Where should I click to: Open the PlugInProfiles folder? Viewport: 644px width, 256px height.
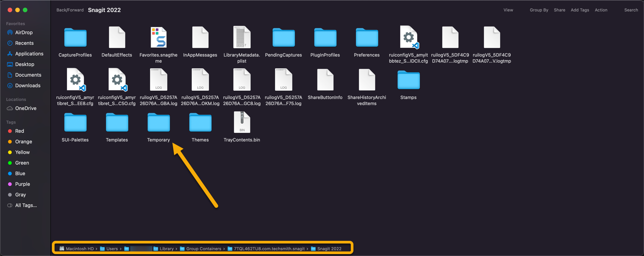(325, 38)
